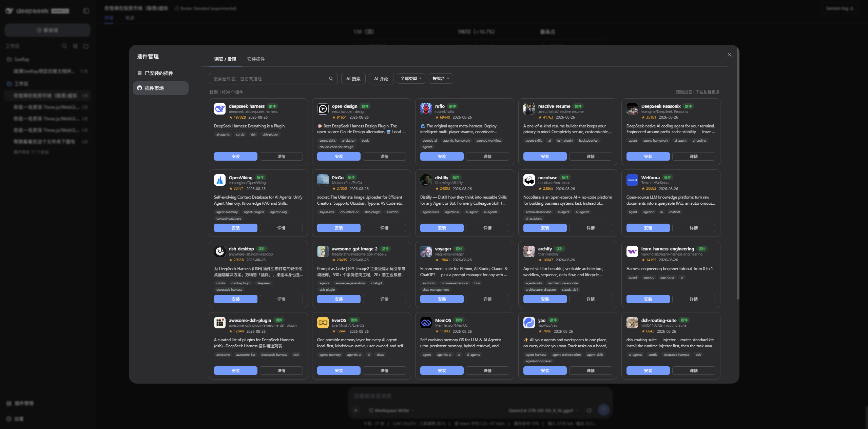
Task: Open details for reactive-resume
Action: (x=591, y=157)
